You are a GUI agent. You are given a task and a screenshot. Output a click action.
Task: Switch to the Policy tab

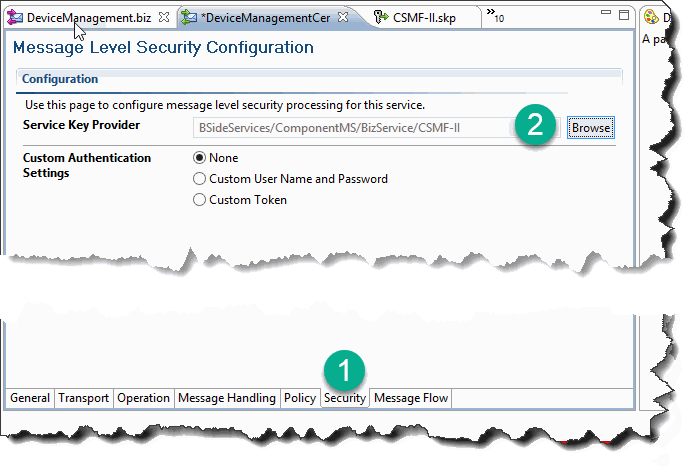click(x=300, y=398)
